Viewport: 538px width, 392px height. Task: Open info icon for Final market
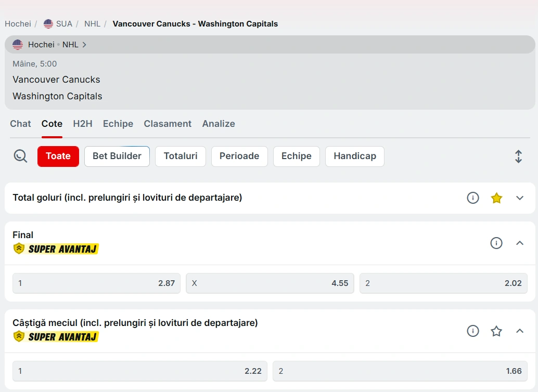496,243
